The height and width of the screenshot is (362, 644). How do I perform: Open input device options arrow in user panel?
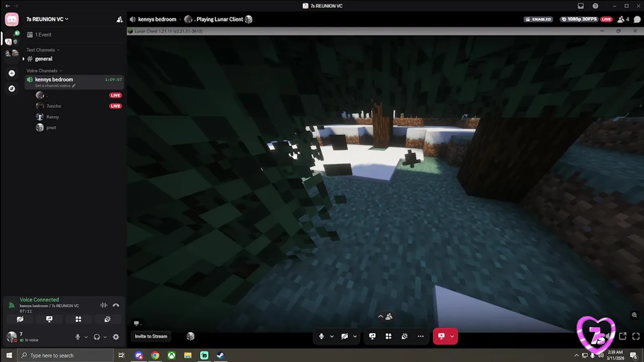[x=86, y=337]
